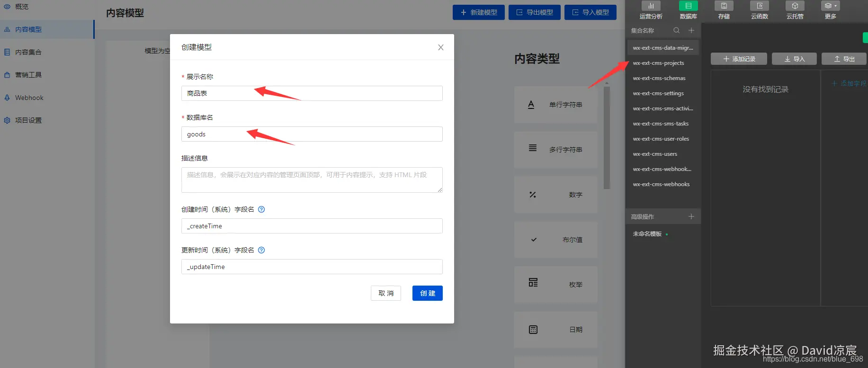
Task: Click plus icon next to 集合名称
Action: point(691,30)
